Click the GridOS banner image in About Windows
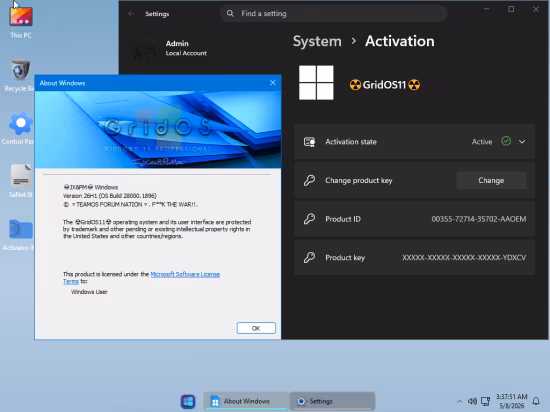The image size is (550, 412). pyautogui.click(x=158, y=130)
